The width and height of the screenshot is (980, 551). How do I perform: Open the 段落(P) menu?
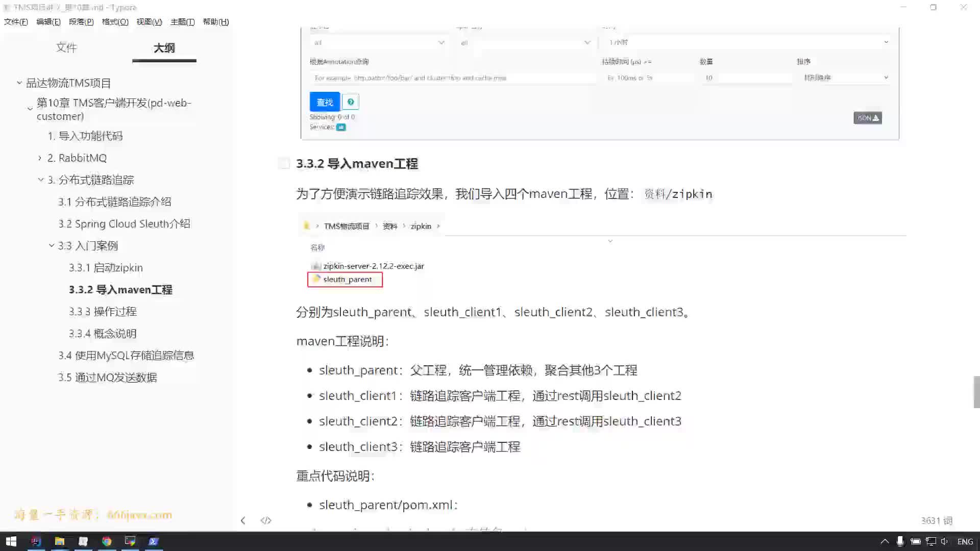[81, 21]
